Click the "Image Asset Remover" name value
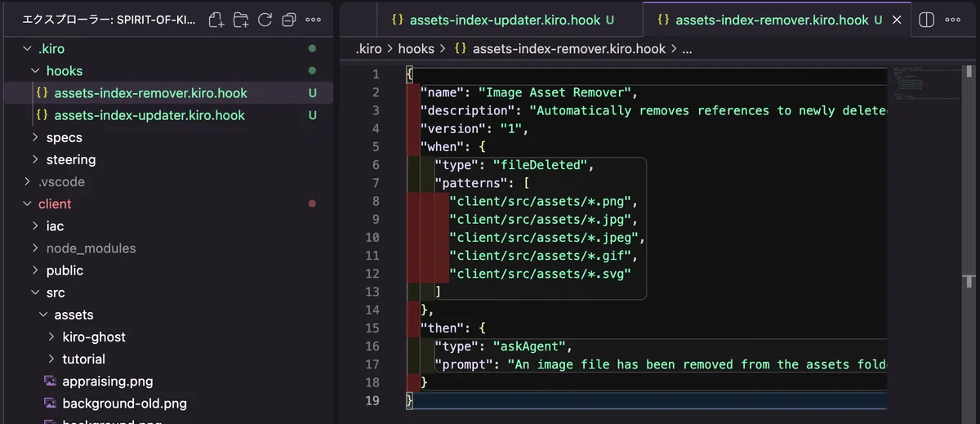Viewport: 980px width, 424px height. pos(555,92)
